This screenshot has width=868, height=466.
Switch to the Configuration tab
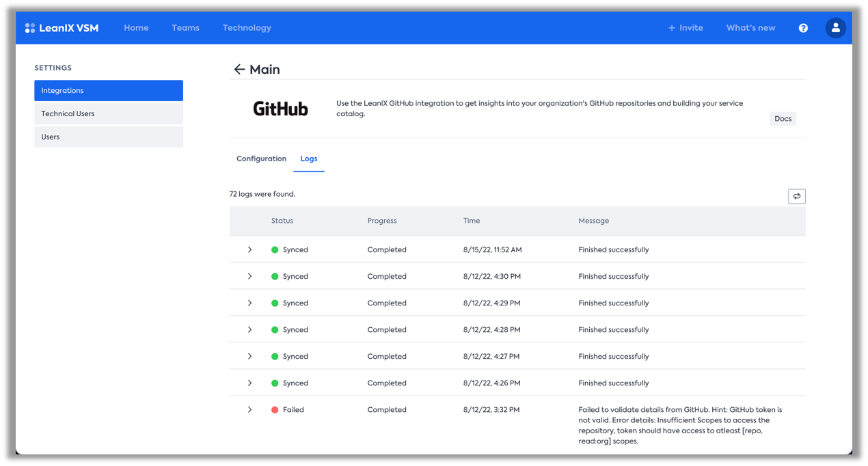click(x=261, y=159)
